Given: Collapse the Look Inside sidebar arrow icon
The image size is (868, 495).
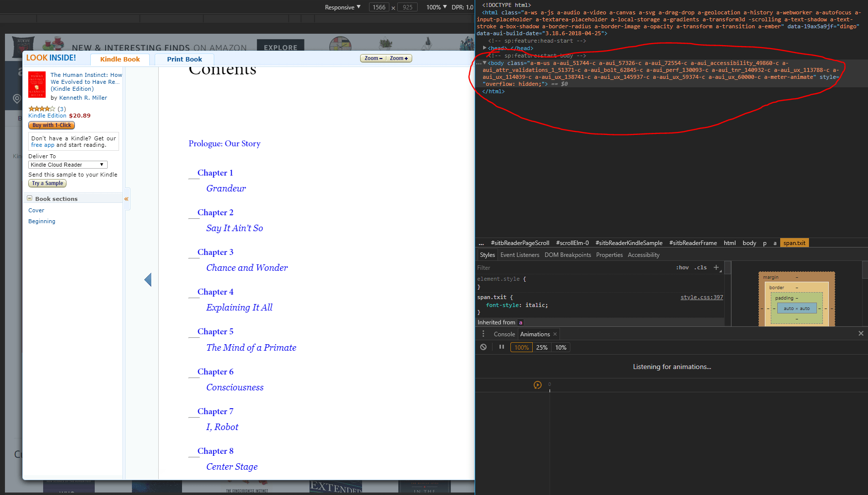Looking at the screenshot, I should (x=126, y=198).
